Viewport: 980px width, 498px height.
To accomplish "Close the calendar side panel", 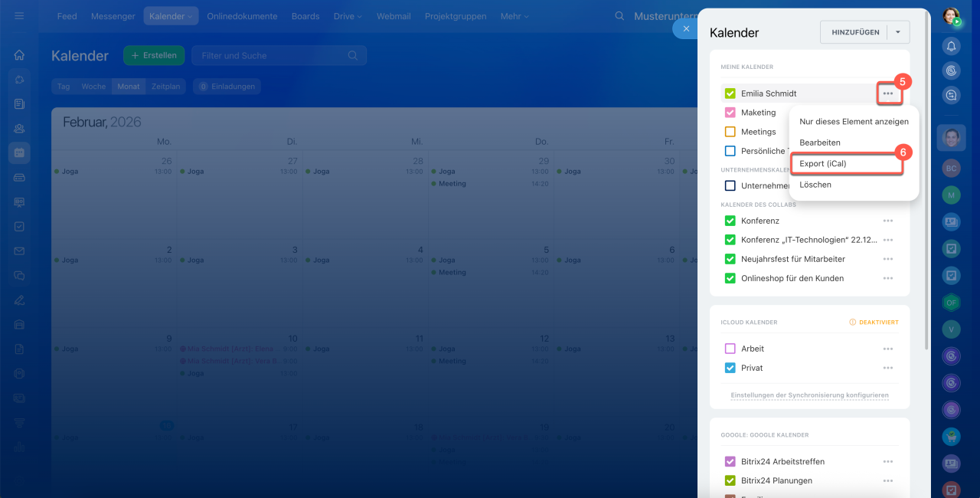I will (x=686, y=28).
